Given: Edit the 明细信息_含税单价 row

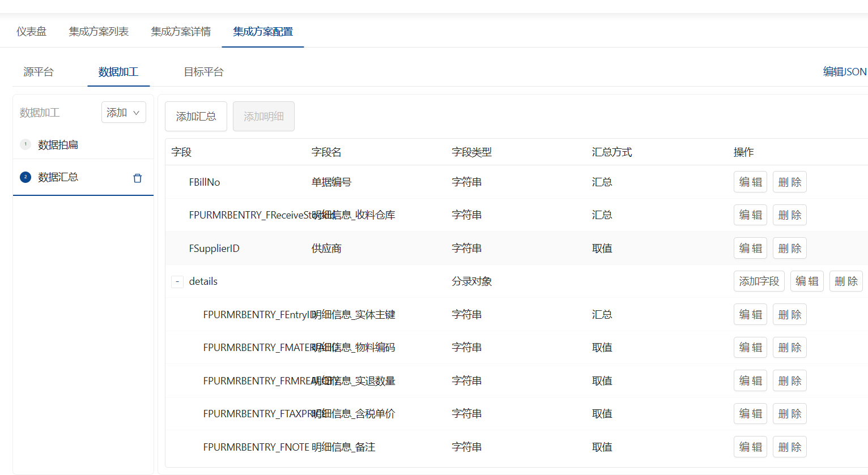Looking at the screenshot, I should 750,414.
